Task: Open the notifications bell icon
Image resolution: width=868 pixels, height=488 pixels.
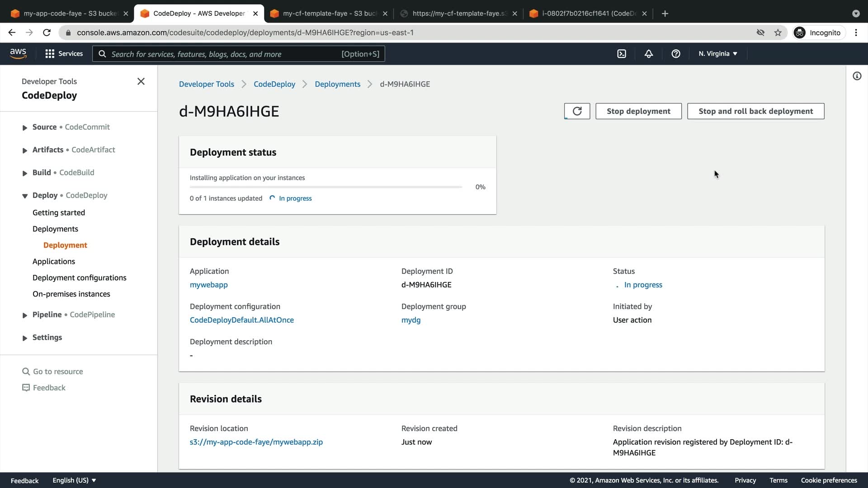Action: point(649,54)
